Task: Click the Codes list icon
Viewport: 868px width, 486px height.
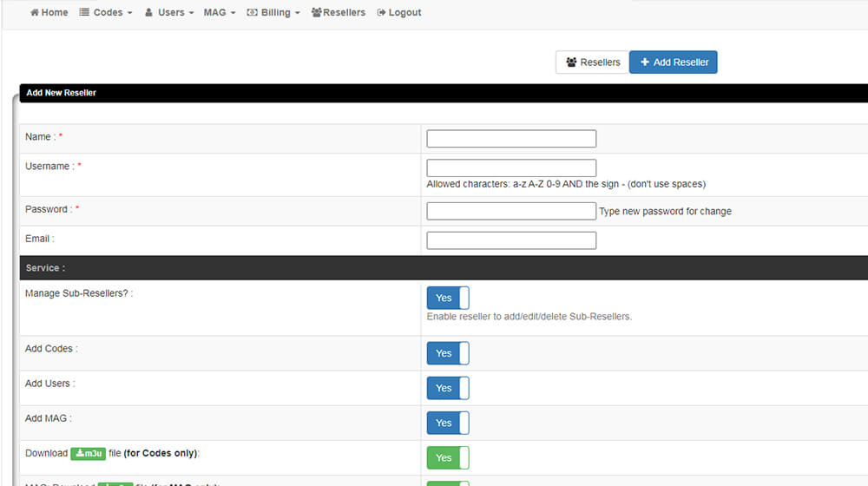Action: (x=84, y=13)
